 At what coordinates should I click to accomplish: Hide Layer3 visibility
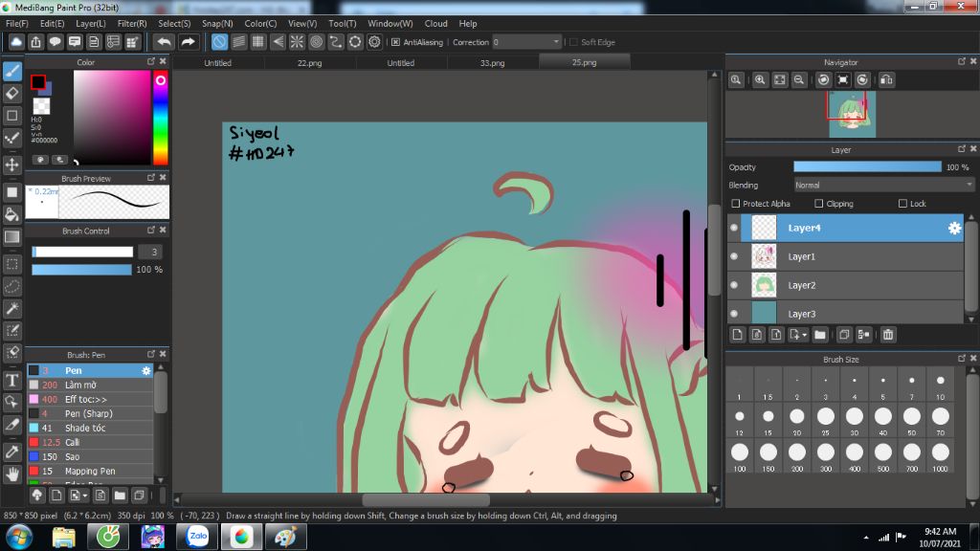point(734,314)
